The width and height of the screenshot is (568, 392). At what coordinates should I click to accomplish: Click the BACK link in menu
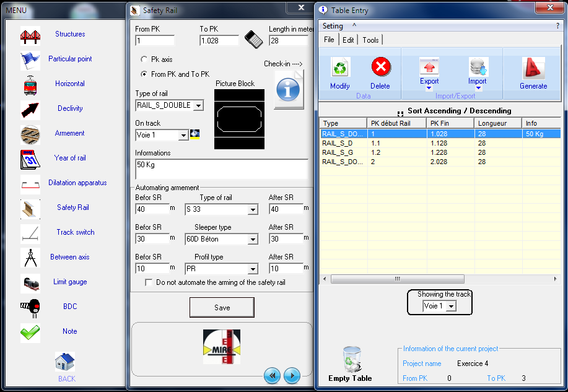(66, 378)
